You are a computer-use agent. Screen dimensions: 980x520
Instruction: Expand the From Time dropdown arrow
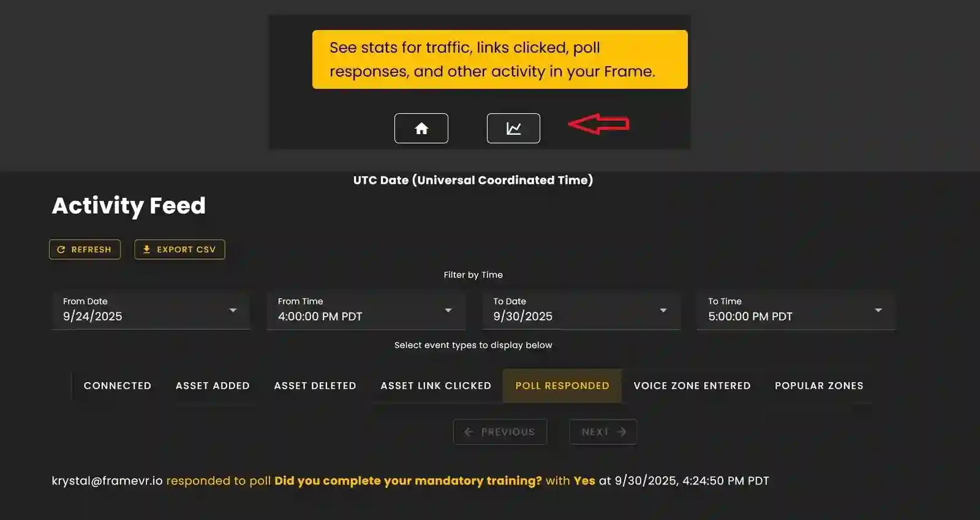[448, 311]
